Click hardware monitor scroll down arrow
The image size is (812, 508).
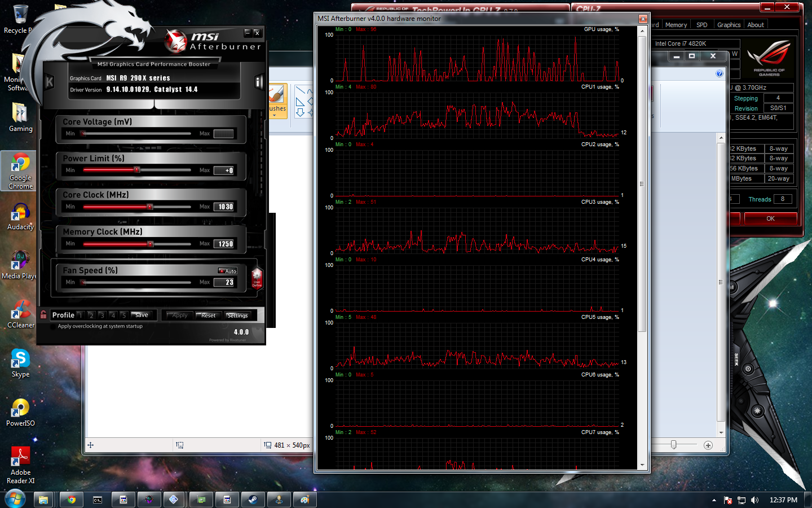click(x=642, y=465)
